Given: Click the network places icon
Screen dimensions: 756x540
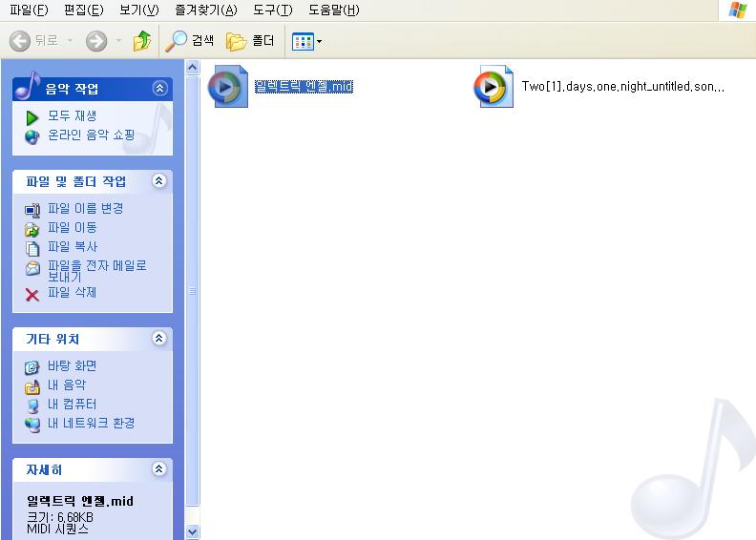Looking at the screenshot, I should 32,425.
